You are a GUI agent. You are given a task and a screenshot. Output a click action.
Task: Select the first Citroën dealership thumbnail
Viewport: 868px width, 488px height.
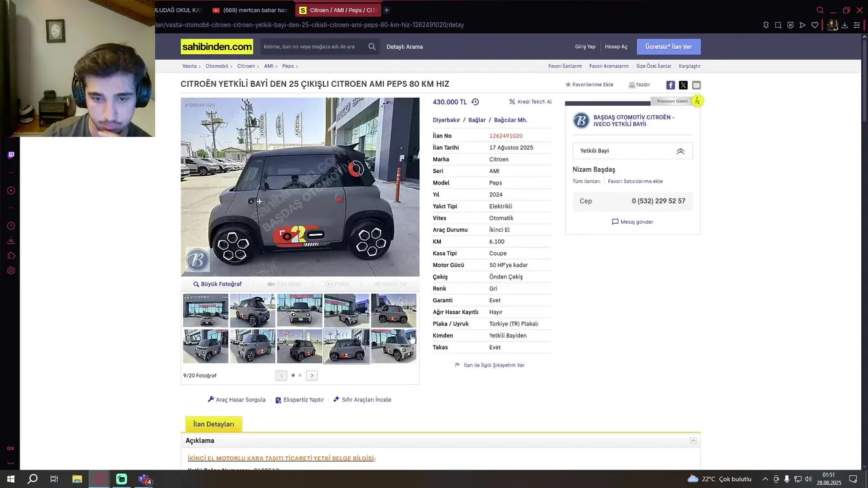205,310
